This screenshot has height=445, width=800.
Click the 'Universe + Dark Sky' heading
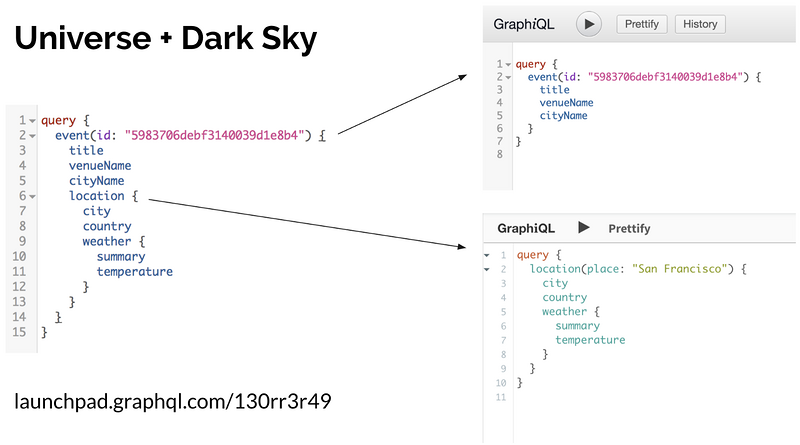tap(166, 38)
